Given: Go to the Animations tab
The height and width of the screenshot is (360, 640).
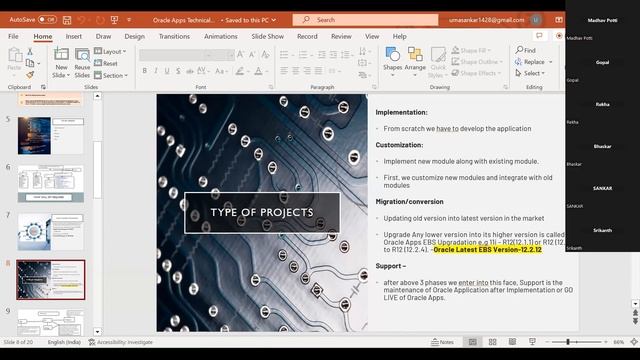Looking at the screenshot, I should (x=221, y=36).
